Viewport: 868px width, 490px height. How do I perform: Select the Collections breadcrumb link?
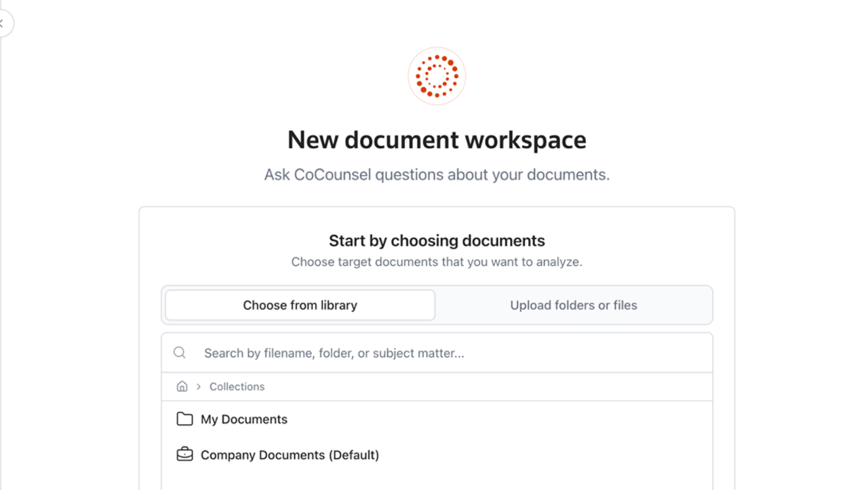[237, 387]
